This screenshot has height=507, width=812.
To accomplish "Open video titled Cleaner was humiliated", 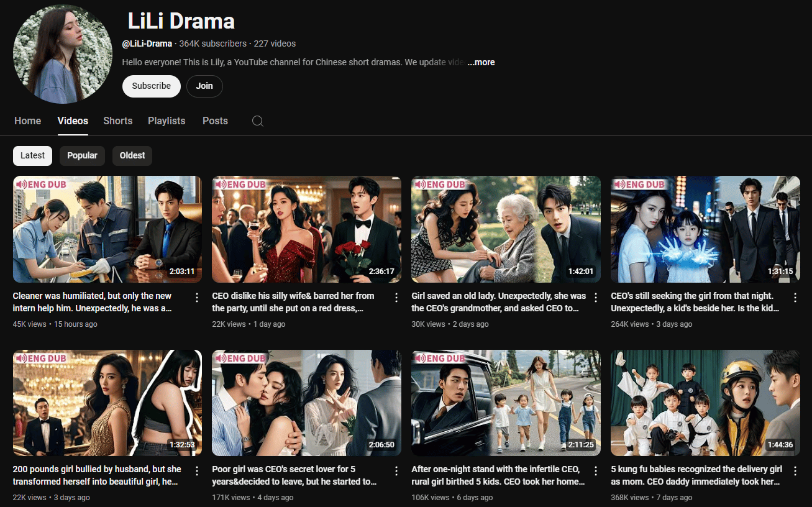I will click(x=92, y=302).
